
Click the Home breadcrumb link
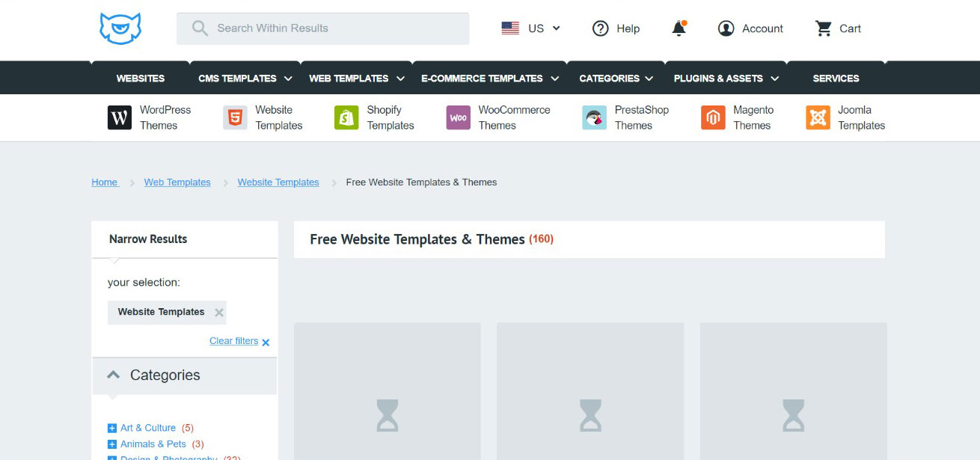click(105, 183)
